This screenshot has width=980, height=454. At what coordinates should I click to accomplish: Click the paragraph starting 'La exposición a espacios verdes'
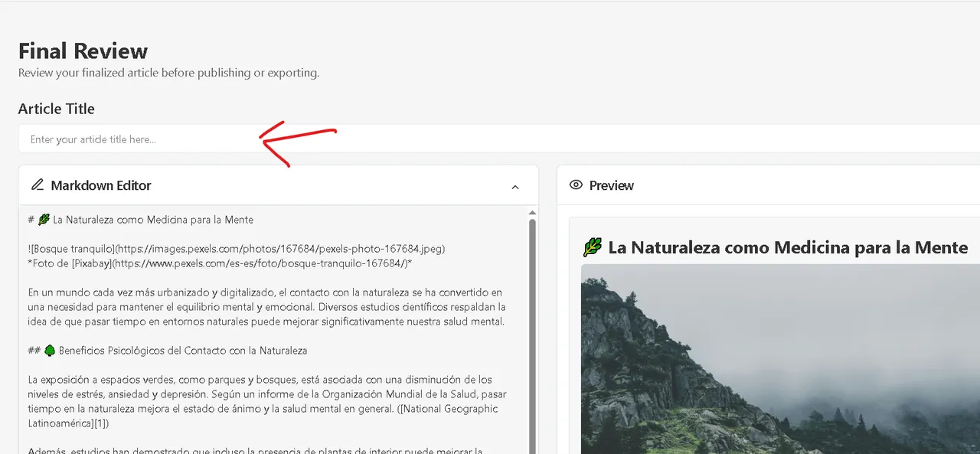[266, 402]
